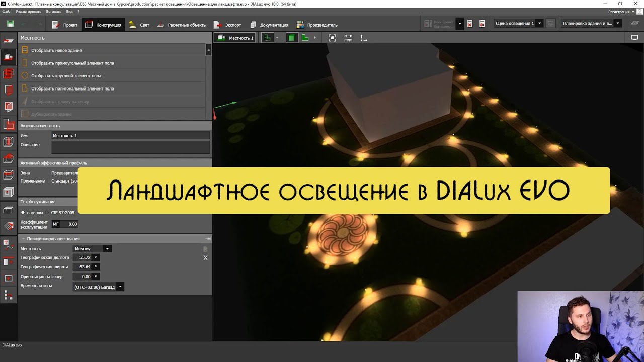
Task: Click 'Отобразить круговой элемент пола'
Action: (x=66, y=76)
